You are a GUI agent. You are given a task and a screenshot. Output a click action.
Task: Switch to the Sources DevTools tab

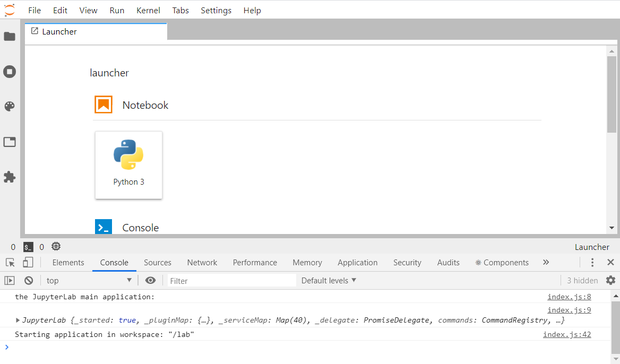[157, 263]
